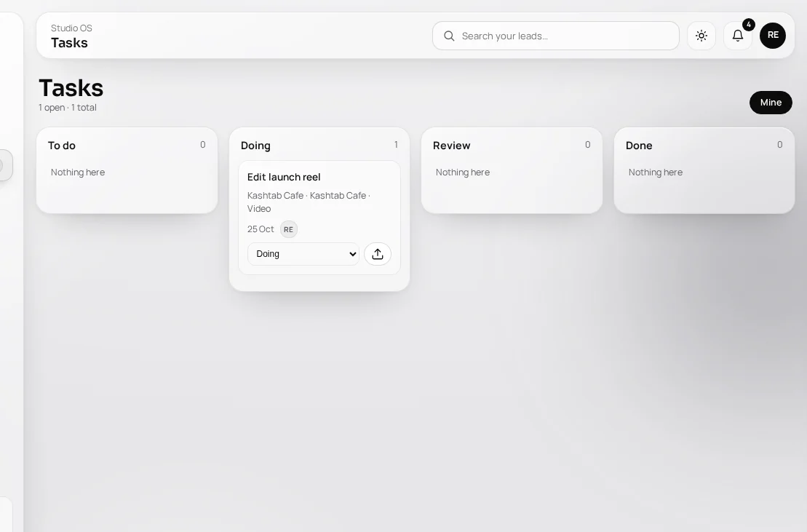Open the Doing status dropdown
This screenshot has width=807, height=532.
pos(303,254)
